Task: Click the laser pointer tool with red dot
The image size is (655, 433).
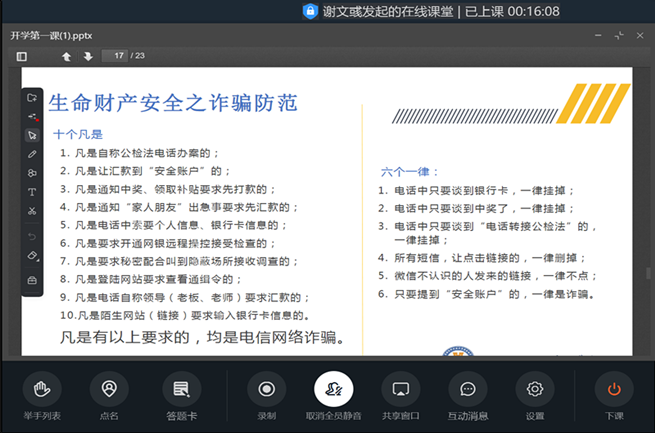Action: (x=32, y=116)
